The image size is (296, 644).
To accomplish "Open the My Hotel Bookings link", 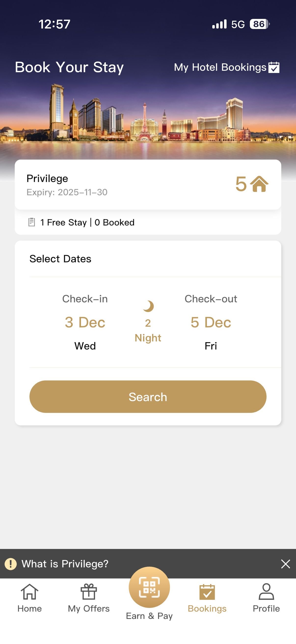I will click(x=220, y=67).
